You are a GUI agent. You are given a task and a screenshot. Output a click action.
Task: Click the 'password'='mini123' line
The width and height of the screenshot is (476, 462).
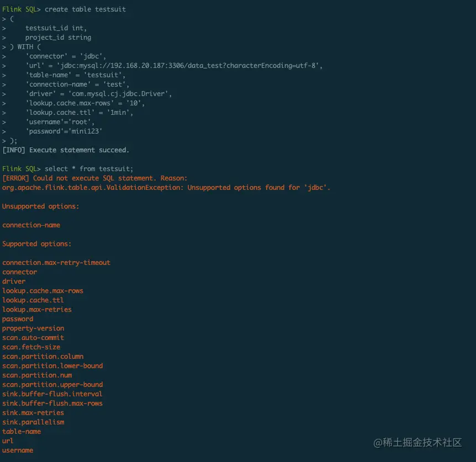pyautogui.click(x=64, y=131)
